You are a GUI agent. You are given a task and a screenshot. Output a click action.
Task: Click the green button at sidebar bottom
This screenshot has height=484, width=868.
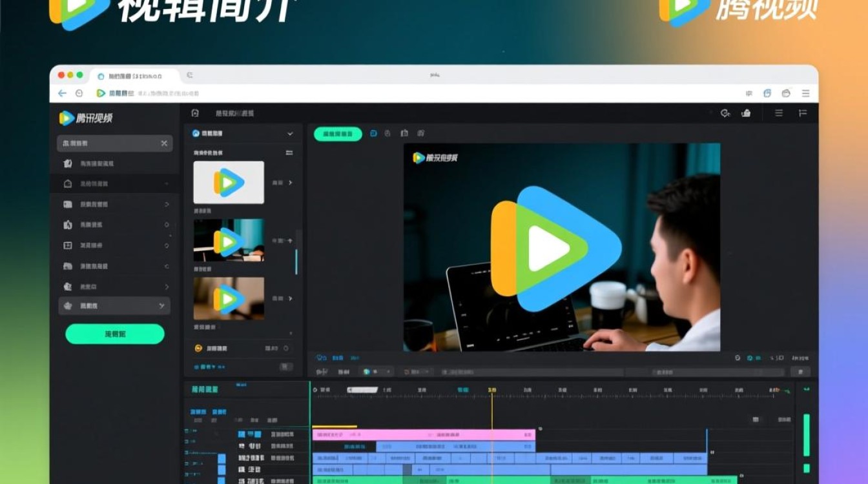(115, 334)
